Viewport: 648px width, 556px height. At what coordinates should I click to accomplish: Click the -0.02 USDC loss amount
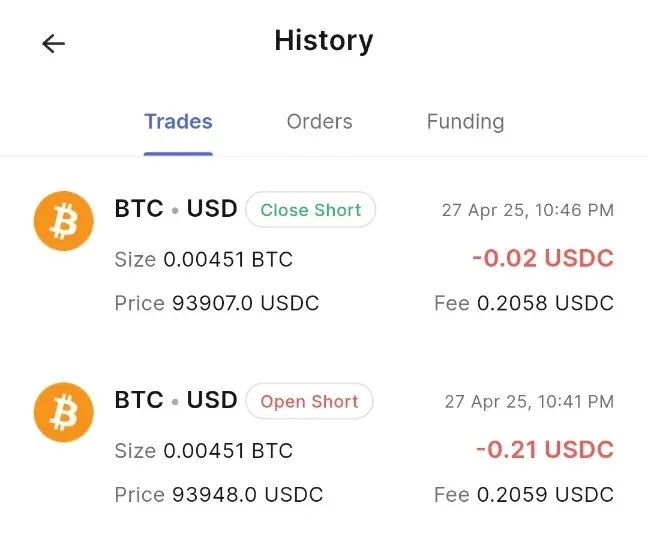click(x=542, y=258)
